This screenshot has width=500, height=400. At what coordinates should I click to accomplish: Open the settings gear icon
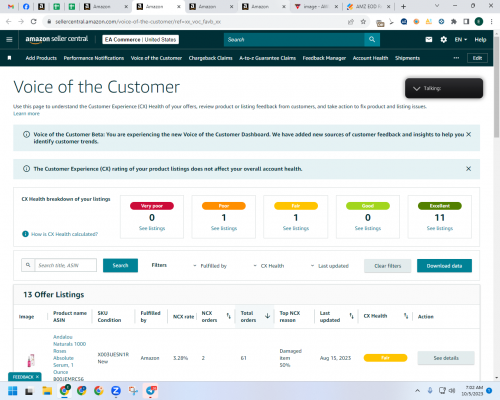coord(444,40)
